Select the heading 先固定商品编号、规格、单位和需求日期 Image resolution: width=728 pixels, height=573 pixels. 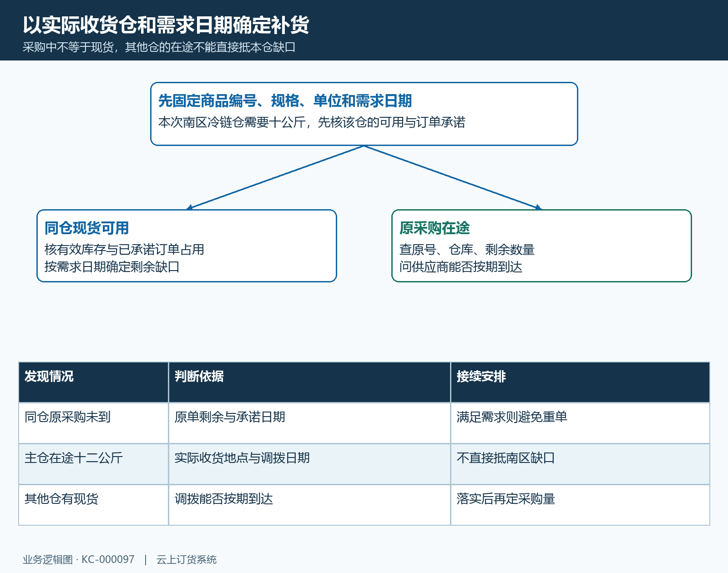coord(285,101)
